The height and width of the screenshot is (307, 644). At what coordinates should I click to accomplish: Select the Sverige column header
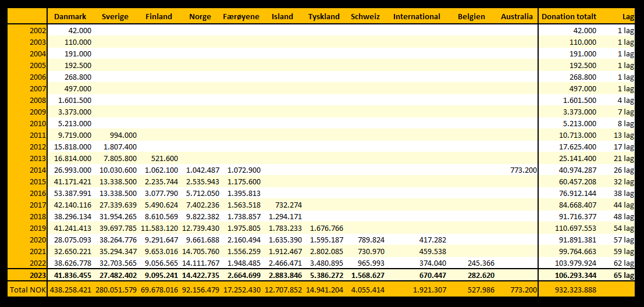click(x=115, y=16)
